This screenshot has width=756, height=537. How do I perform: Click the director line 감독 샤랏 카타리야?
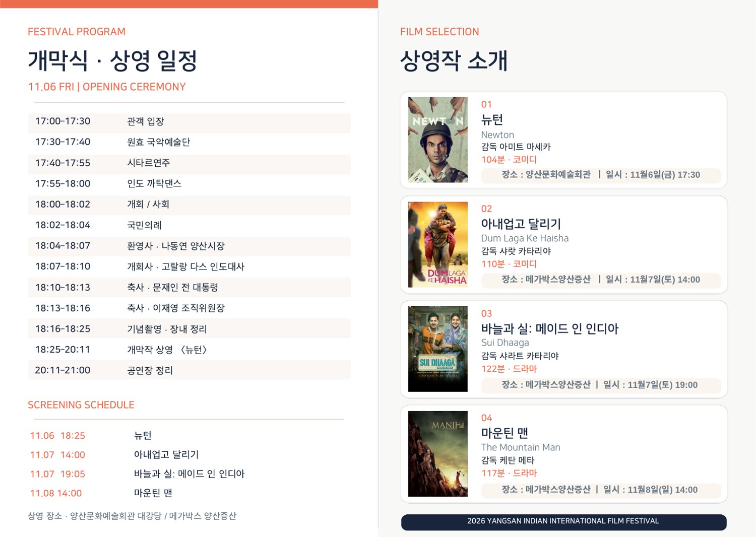coord(516,251)
